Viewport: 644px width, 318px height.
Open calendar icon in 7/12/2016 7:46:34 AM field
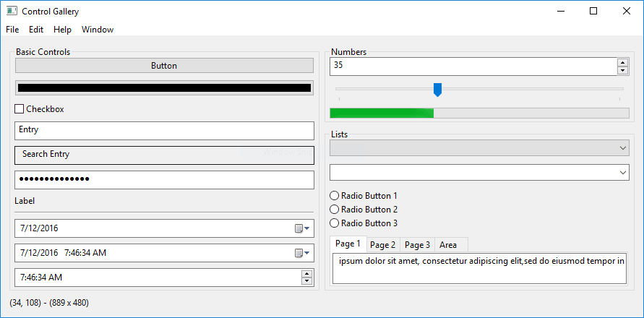pos(302,253)
